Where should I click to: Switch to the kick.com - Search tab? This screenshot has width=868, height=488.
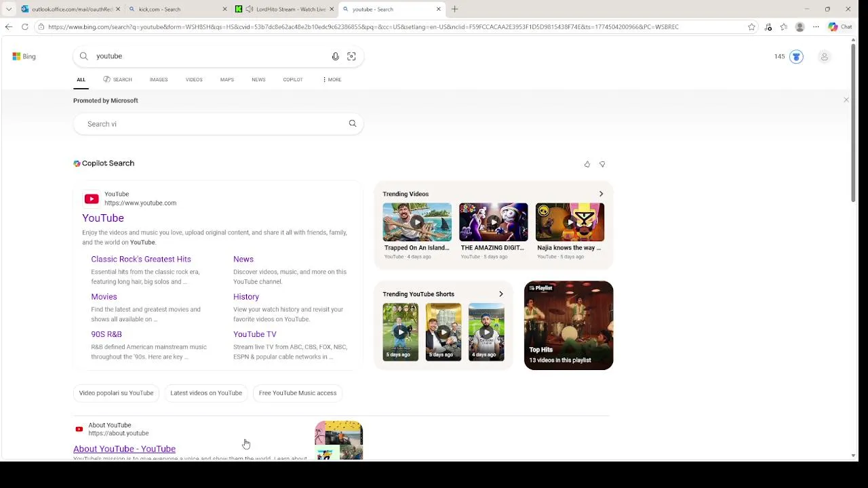pos(178,9)
